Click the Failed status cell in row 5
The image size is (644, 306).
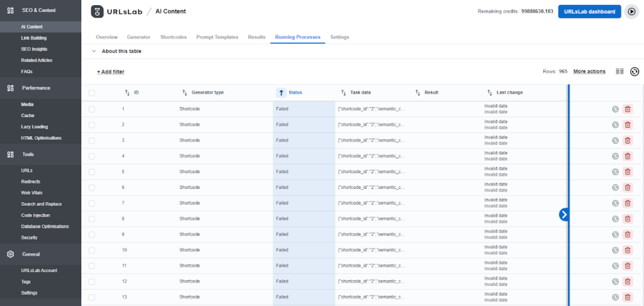pyautogui.click(x=304, y=171)
